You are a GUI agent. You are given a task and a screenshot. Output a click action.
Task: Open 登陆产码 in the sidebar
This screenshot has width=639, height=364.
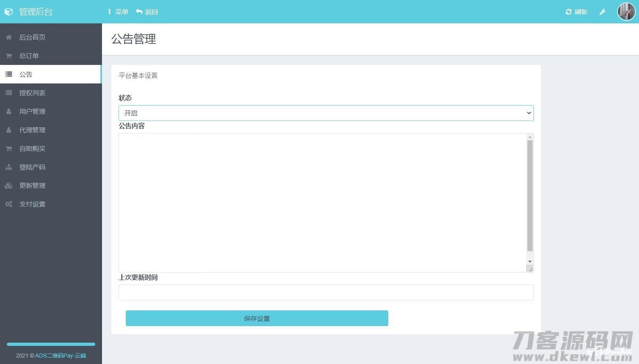51,167
